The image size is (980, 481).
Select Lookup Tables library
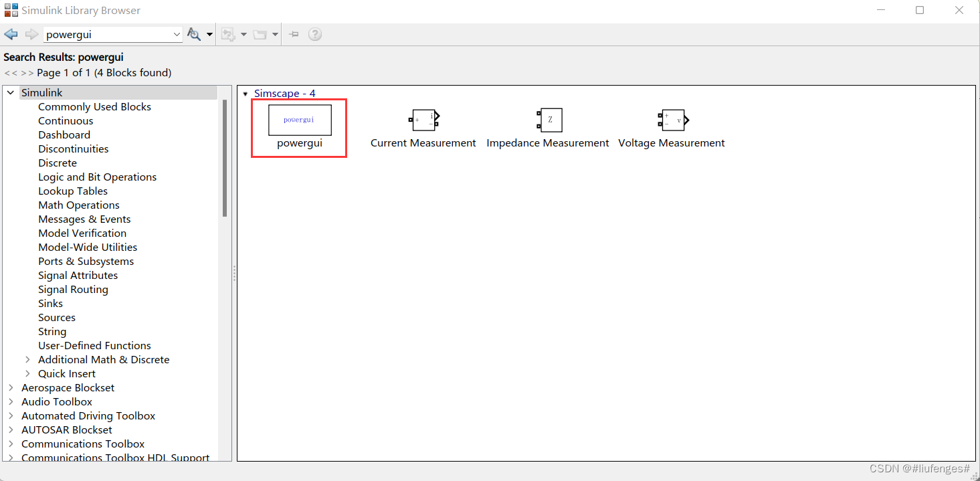pos(73,191)
